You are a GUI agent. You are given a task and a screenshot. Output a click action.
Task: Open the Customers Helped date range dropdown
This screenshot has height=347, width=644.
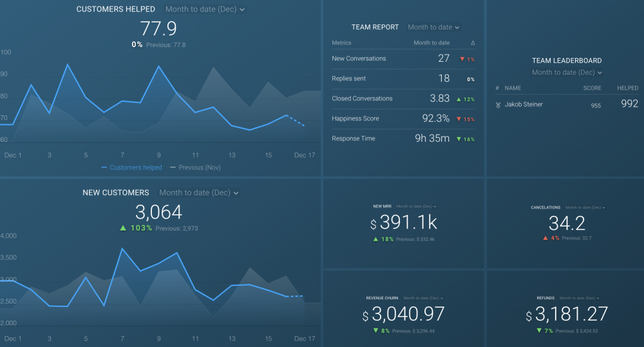[205, 10]
